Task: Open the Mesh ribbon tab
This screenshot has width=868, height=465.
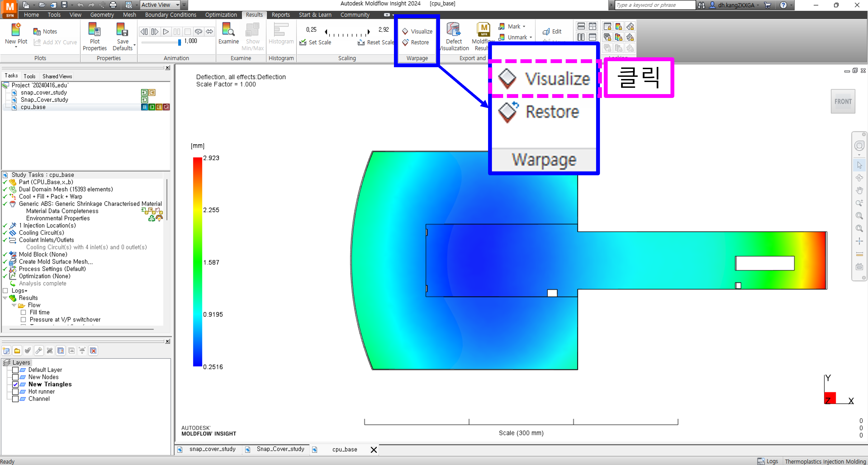Action: [129, 15]
